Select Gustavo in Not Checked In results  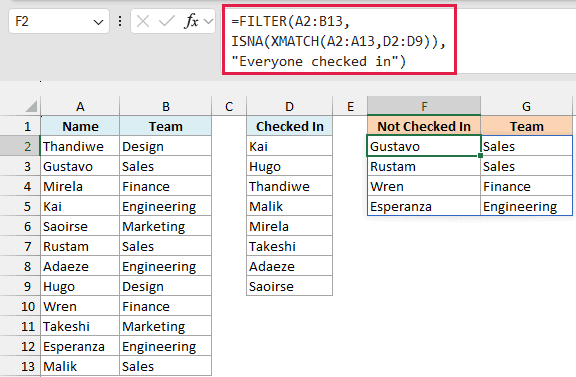(x=424, y=146)
